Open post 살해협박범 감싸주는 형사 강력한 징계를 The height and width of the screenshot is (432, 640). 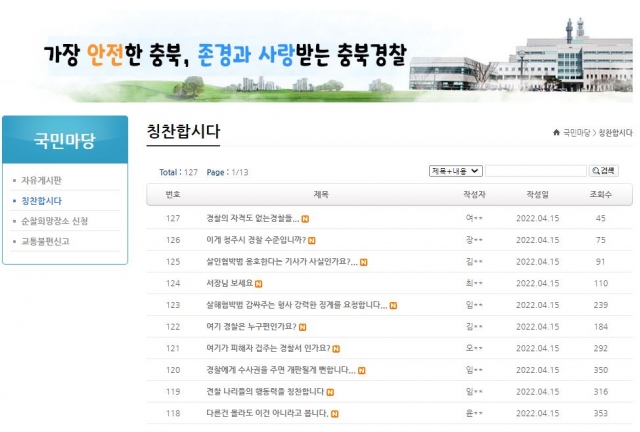(x=296, y=305)
